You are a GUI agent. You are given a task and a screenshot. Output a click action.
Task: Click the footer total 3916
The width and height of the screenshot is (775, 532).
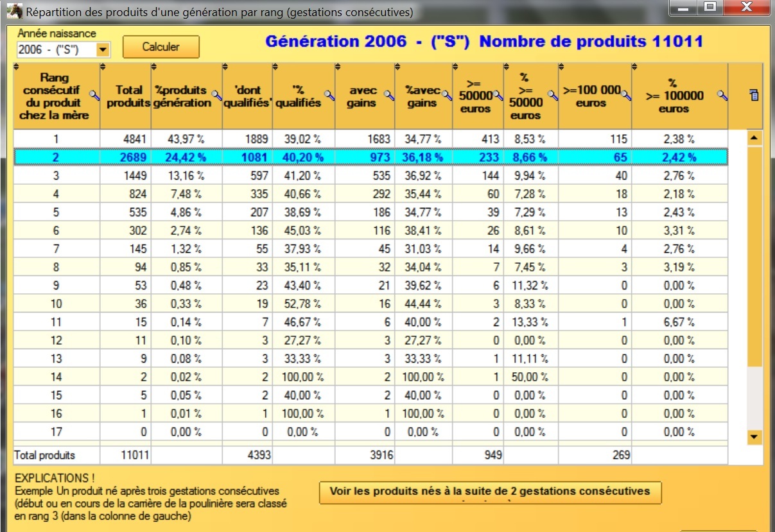point(365,456)
